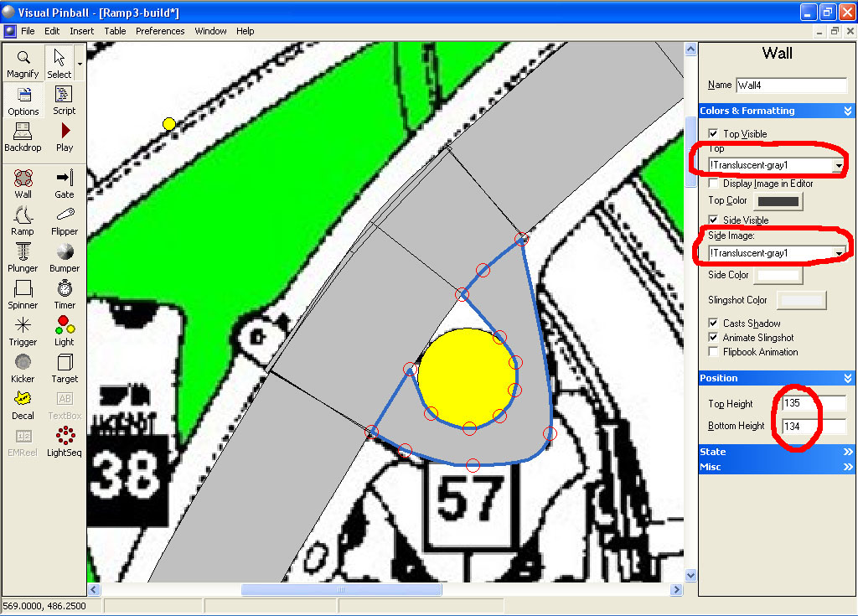Select the LightSeq tool

[65, 442]
